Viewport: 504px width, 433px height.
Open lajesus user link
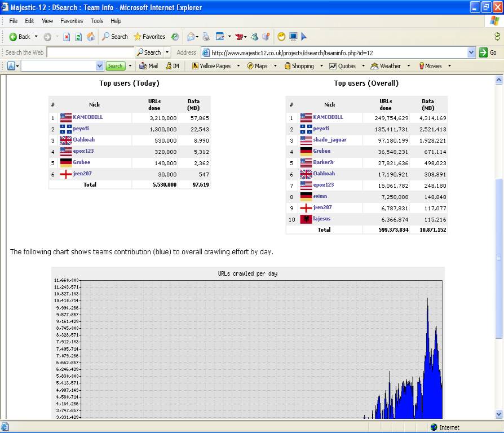point(322,219)
